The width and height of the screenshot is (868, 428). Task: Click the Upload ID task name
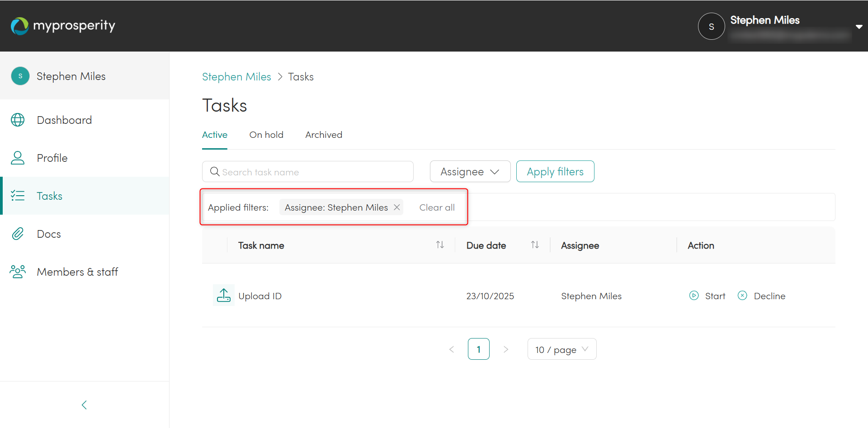260,296
